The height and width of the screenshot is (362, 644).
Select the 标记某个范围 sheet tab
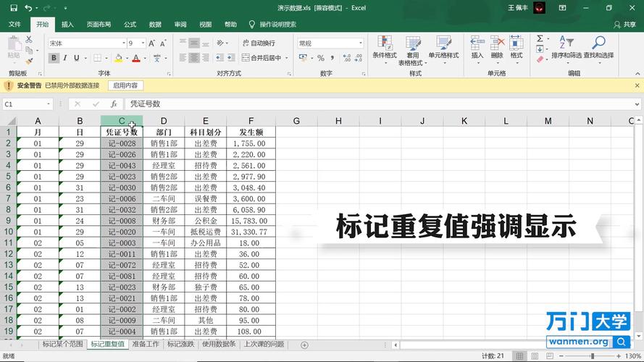(62, 345)
